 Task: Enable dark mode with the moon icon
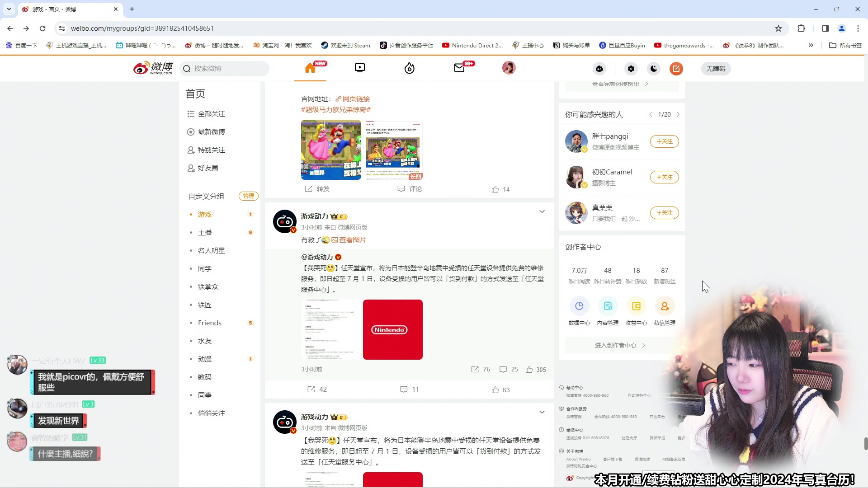[654, 68]
